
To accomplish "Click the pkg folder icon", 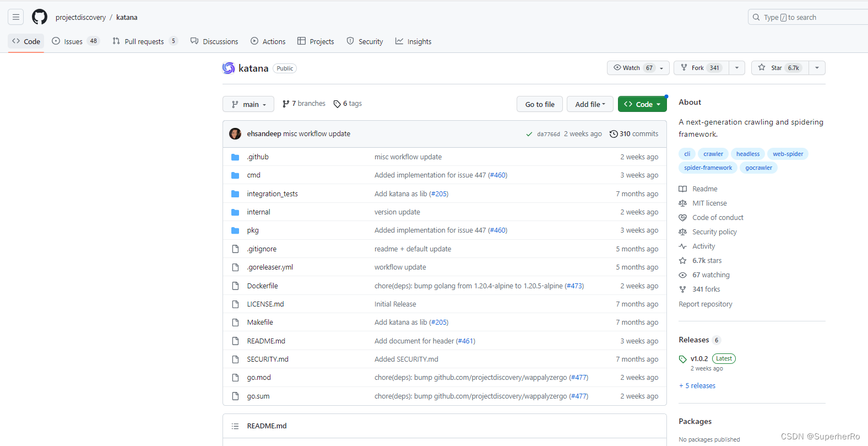I will tap(235, 230).
